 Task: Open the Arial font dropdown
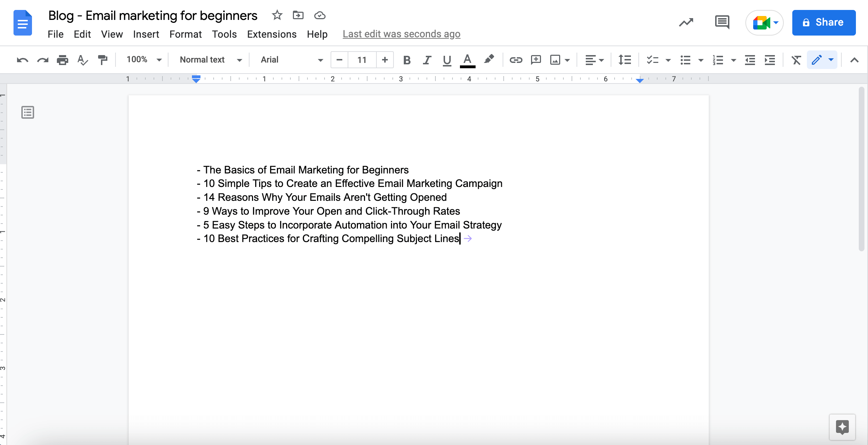coord(291,60)
